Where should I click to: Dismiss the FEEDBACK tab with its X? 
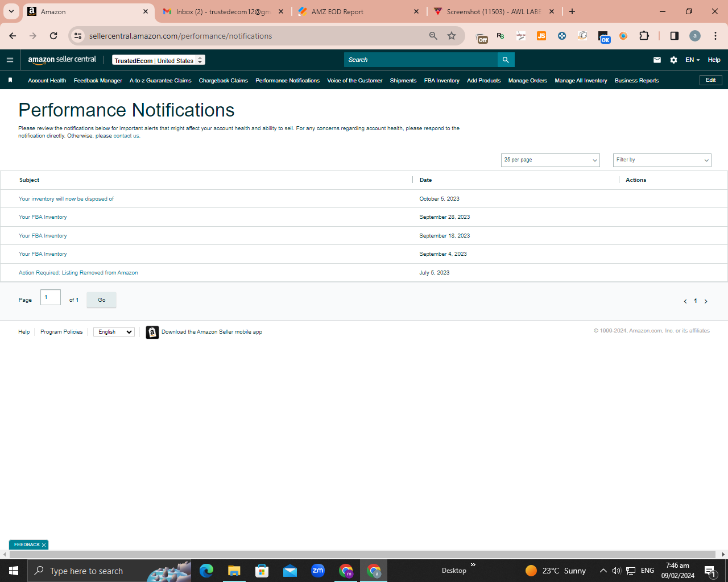44,545
